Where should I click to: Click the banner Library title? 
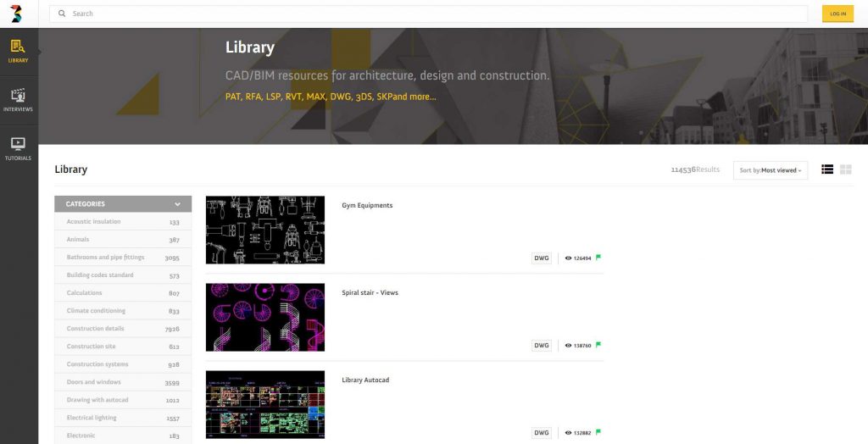250,47
